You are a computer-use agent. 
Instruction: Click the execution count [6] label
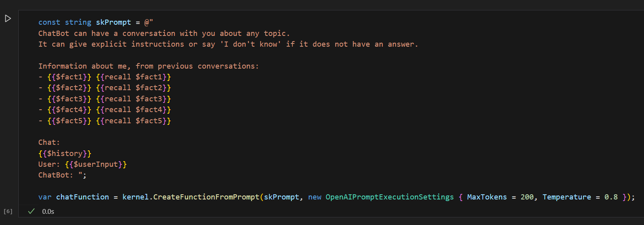[8, 211]
